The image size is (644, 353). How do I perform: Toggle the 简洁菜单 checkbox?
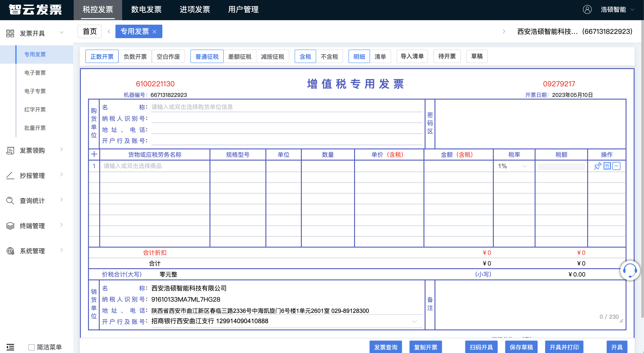[x=31, y=347]
